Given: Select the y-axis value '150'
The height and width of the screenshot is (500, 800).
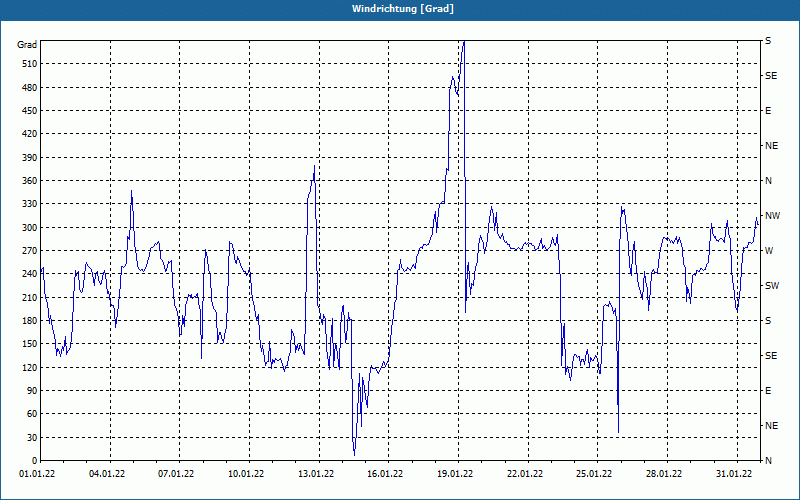Looking at the screenshot, I should [30, 344].
